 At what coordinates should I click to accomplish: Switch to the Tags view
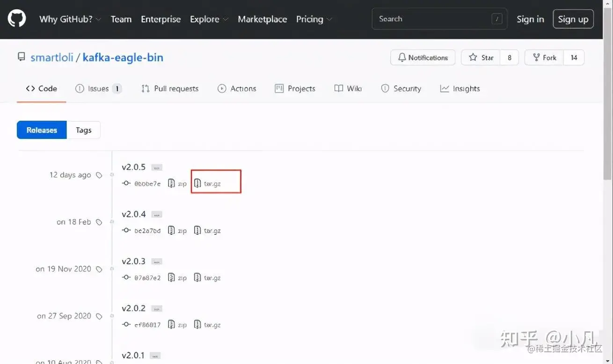[84, 130]
